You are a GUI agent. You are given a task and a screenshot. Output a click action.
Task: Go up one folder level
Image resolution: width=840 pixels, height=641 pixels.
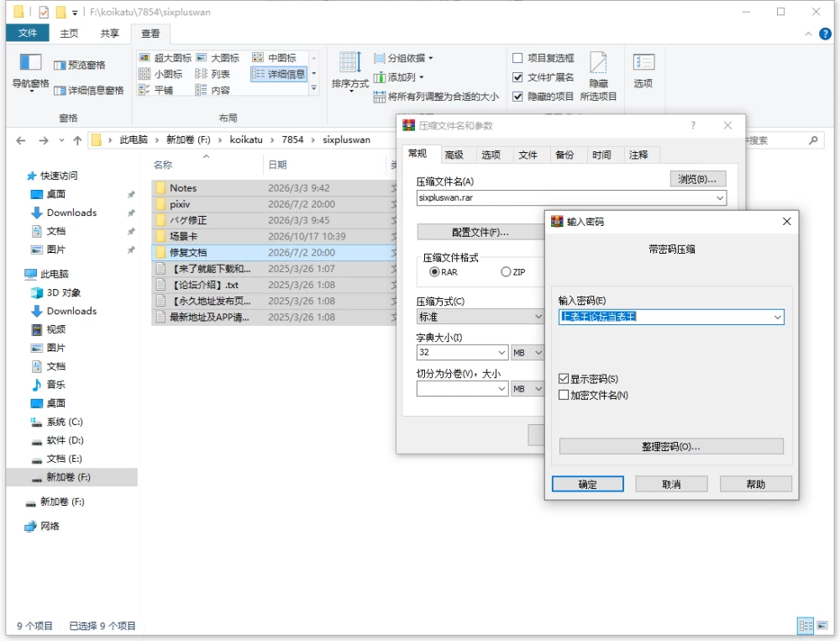[77, 140]
